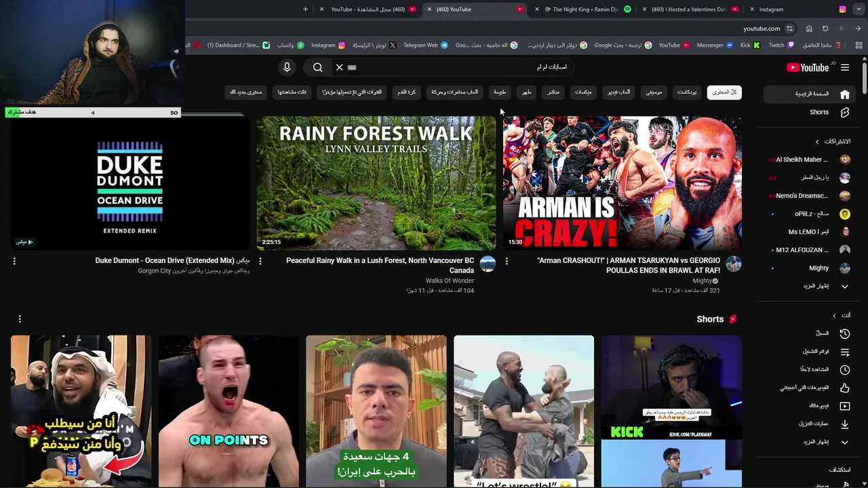Open options for Arman Crashout video
Image resolution: width=868 pixels, height=488 pixels.
click(507, 261)
